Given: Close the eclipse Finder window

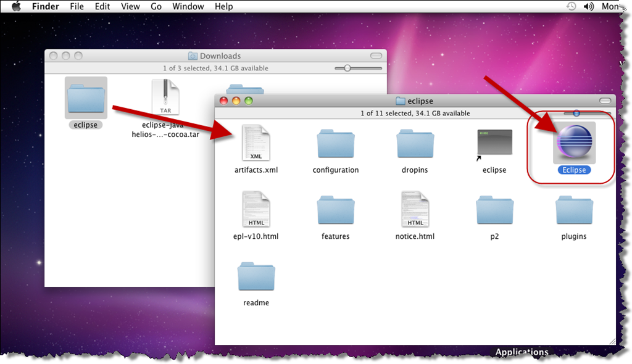Looking at the screenshot, I should (x=223, y=101).
